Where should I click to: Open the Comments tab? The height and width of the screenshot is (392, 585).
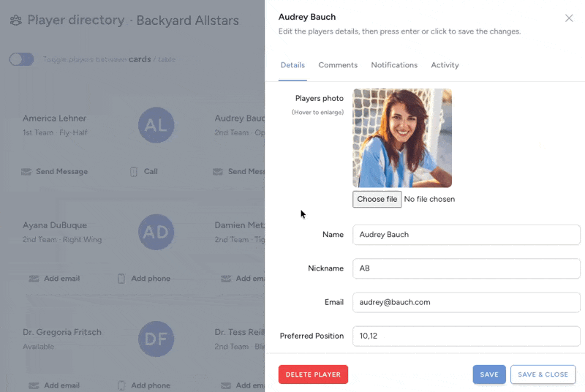tap(338, 65)
